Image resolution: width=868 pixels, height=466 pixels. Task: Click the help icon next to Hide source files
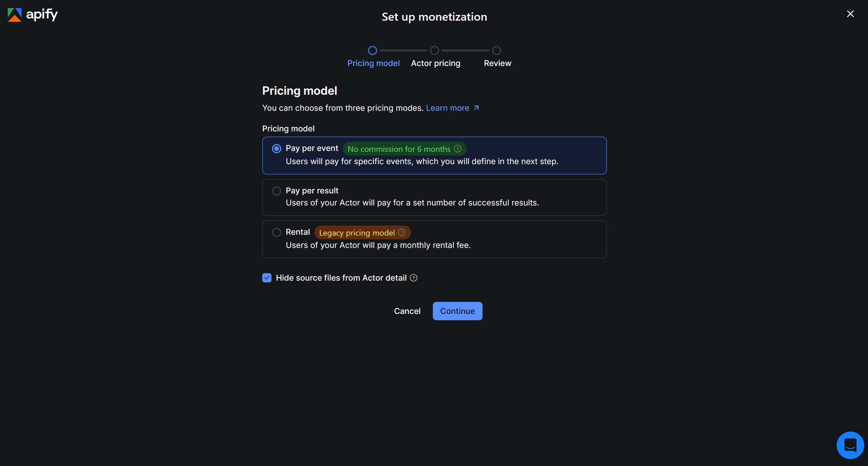click(x=414, y=278)
